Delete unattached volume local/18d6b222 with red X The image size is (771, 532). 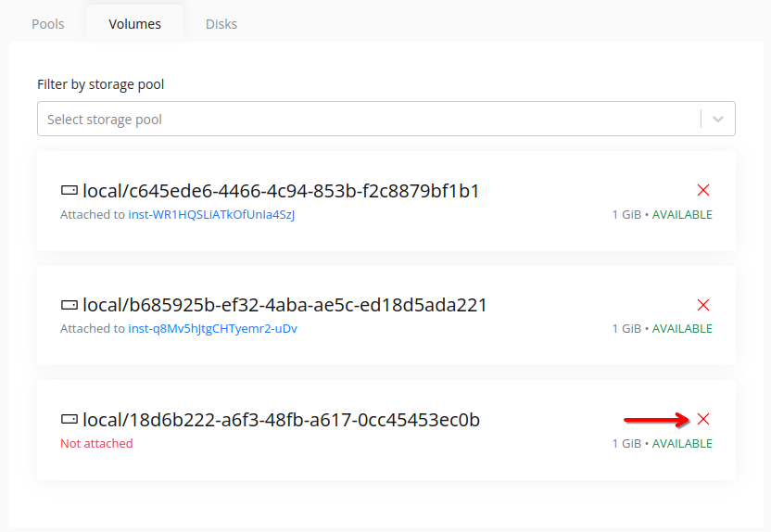tap(703, 419)
